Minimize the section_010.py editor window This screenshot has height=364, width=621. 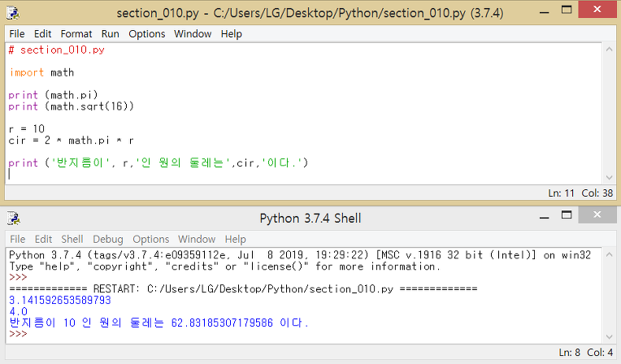pyautogui.click(x=545, y=11)
